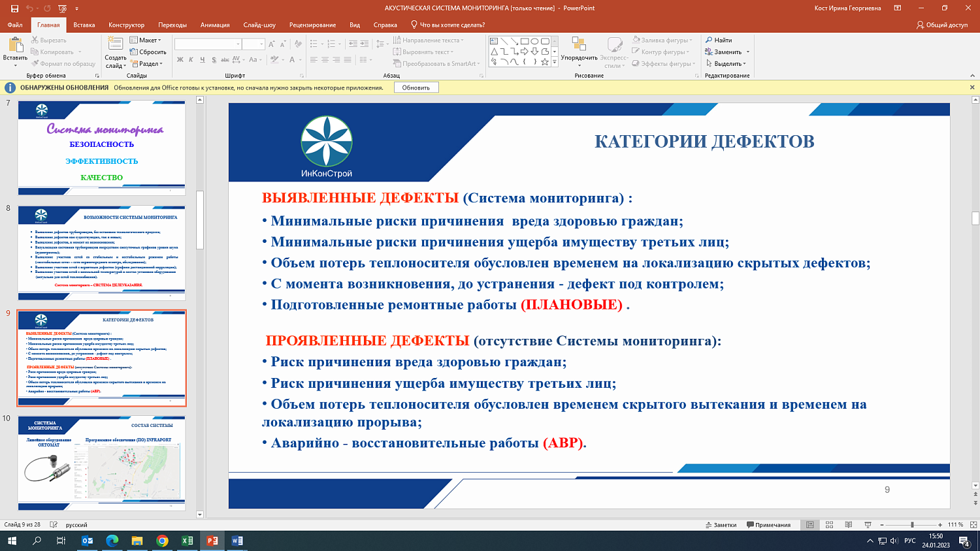Justify text in paragraph group
The width and height of the screenshot is (980, 551).
[347, 59]
